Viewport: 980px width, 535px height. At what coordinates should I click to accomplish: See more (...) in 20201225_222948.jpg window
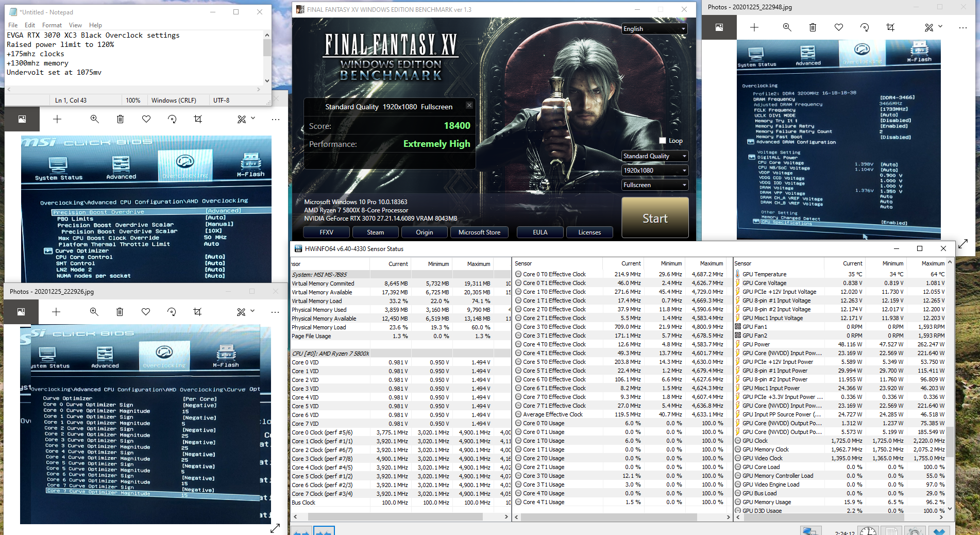click(963, 27)
